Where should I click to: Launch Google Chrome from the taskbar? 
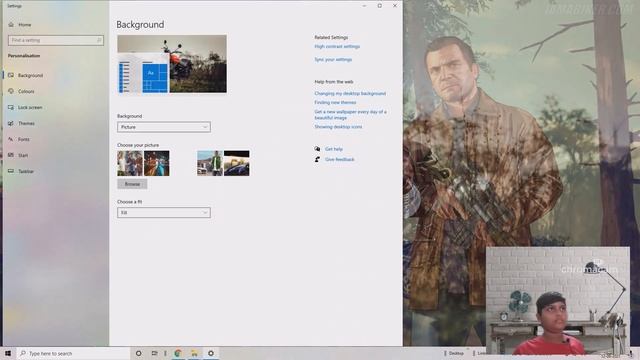tap(178, 353)
